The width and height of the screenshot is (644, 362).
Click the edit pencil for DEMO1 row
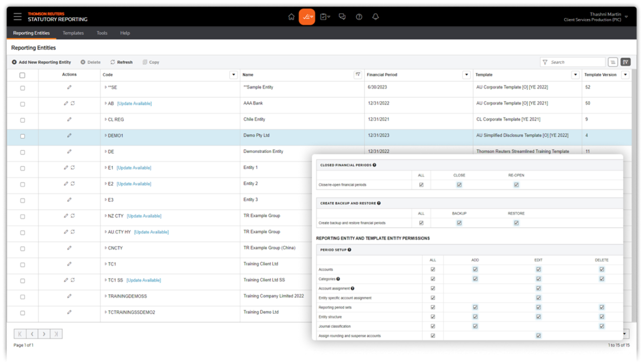69,136
